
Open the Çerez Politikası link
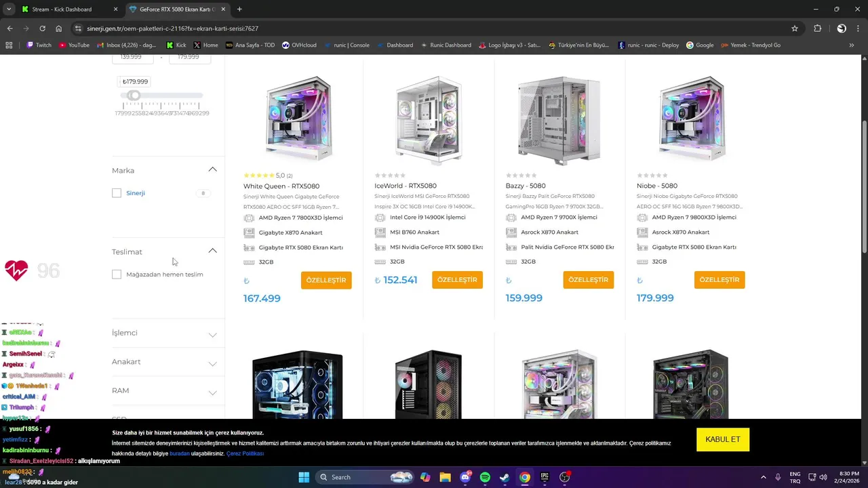[x=245, y=453]
